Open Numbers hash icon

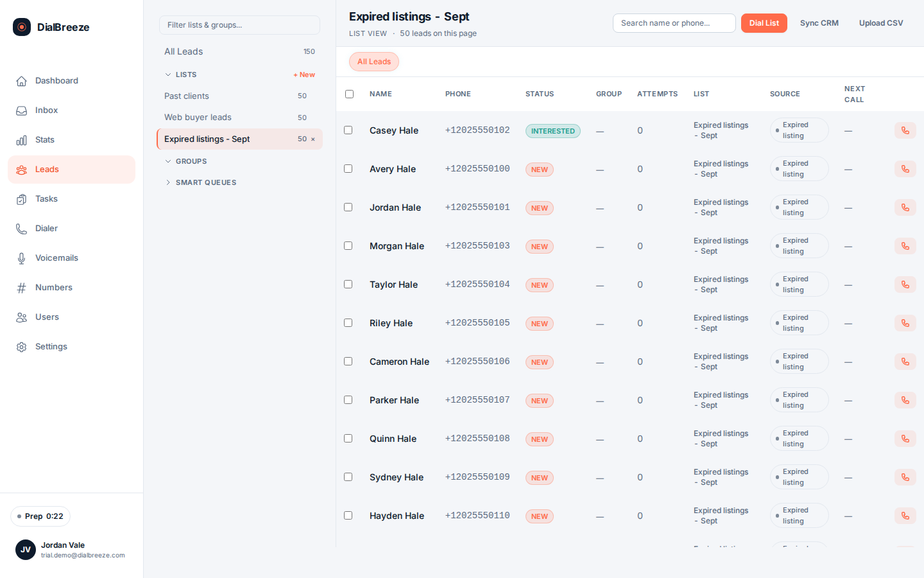[x=22, y=288]
